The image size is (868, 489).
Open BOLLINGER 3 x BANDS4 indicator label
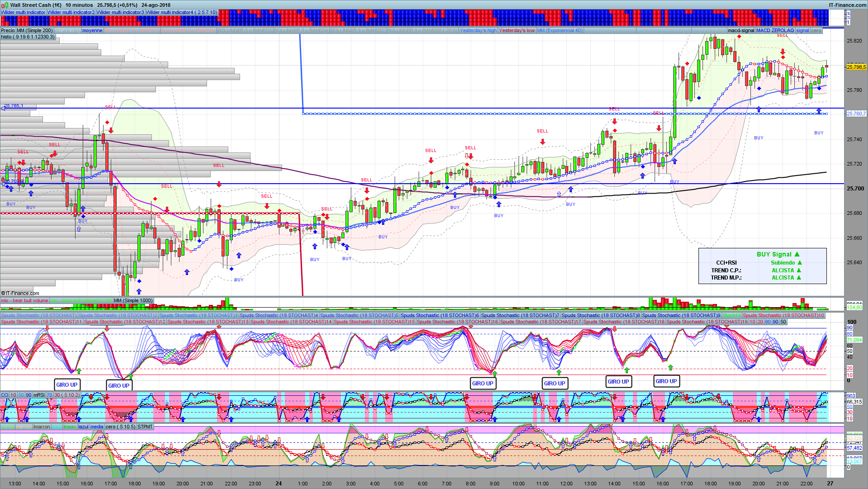coord(188,30)
